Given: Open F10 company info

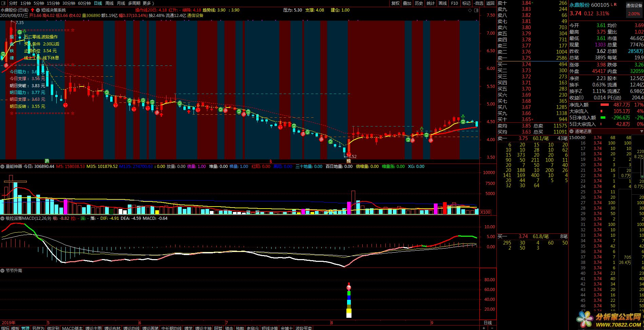Looking at the screenshot, I should pos(455,3).
